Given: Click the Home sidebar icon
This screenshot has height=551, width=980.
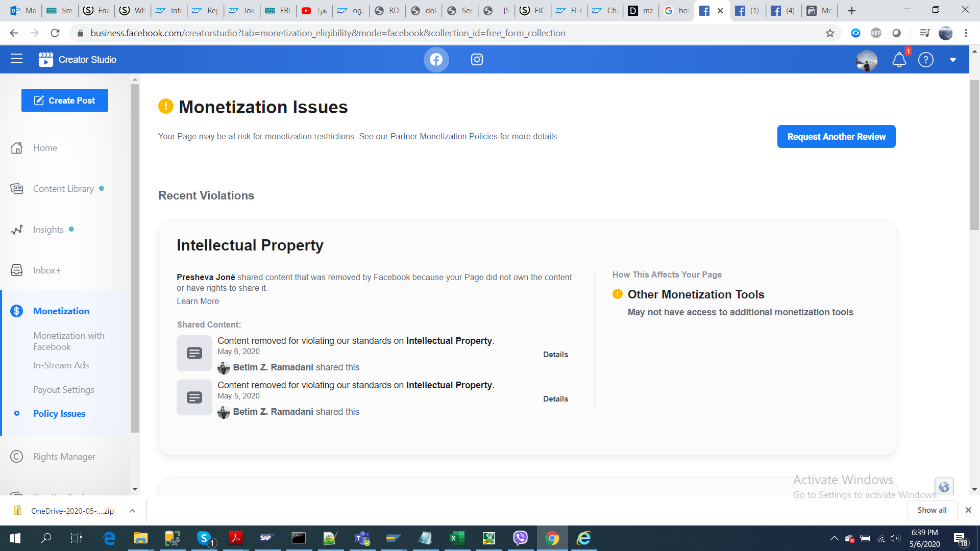Looking at the screenshot, I should [x=16, y=148].
